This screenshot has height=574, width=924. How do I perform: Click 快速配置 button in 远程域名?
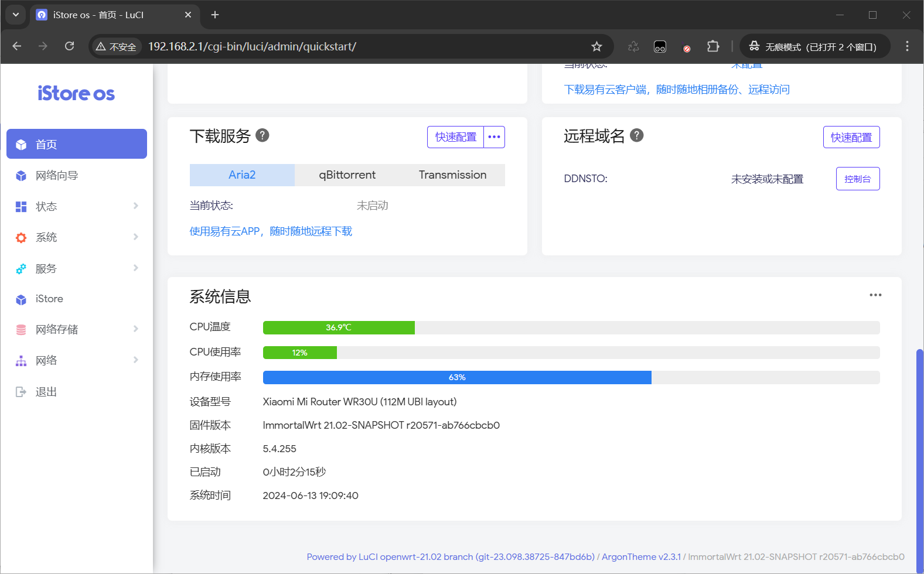(851, 137)
